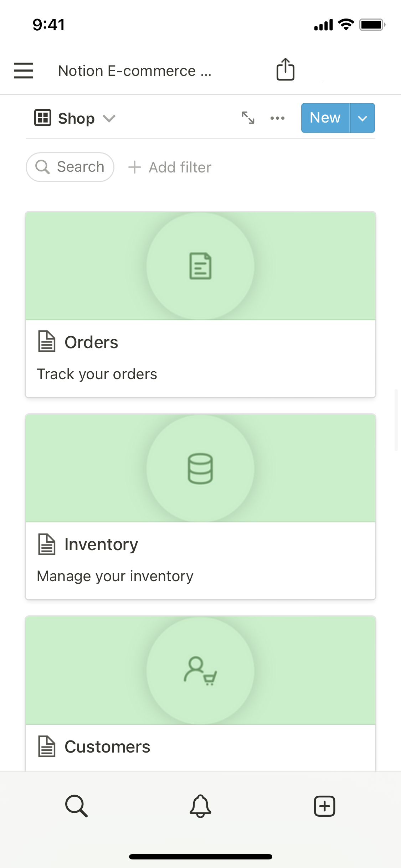Open the three-dot database options menu

277,118
